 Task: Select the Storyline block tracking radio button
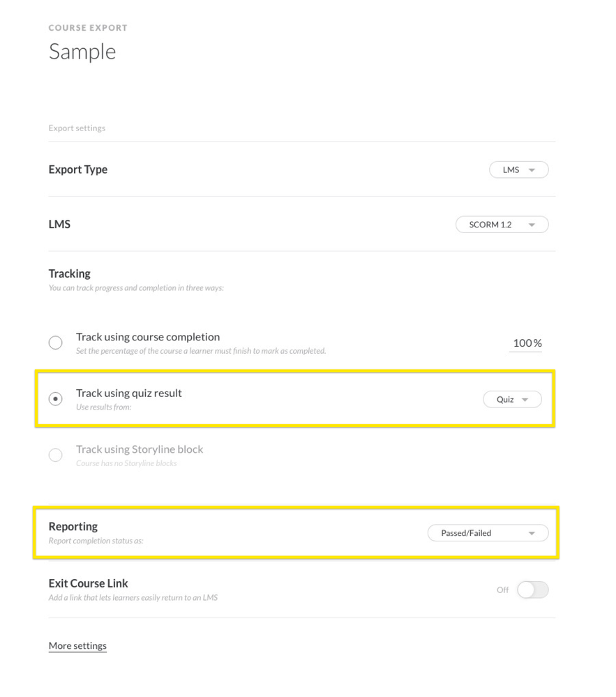coord(56,455)
